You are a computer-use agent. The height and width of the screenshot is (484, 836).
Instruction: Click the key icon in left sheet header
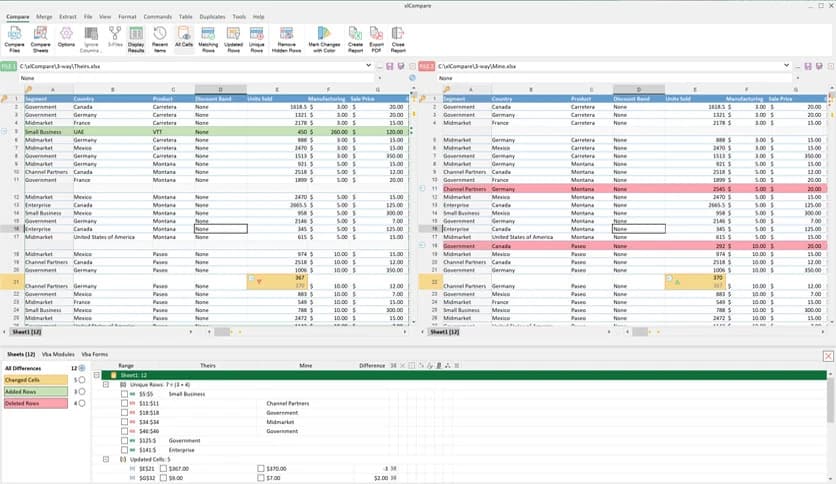click(28, 90)
